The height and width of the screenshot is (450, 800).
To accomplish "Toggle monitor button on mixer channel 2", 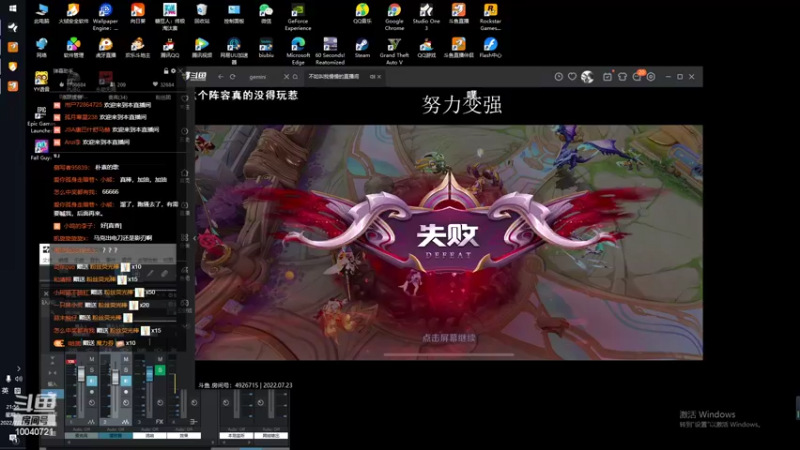I will click(126, 381).
